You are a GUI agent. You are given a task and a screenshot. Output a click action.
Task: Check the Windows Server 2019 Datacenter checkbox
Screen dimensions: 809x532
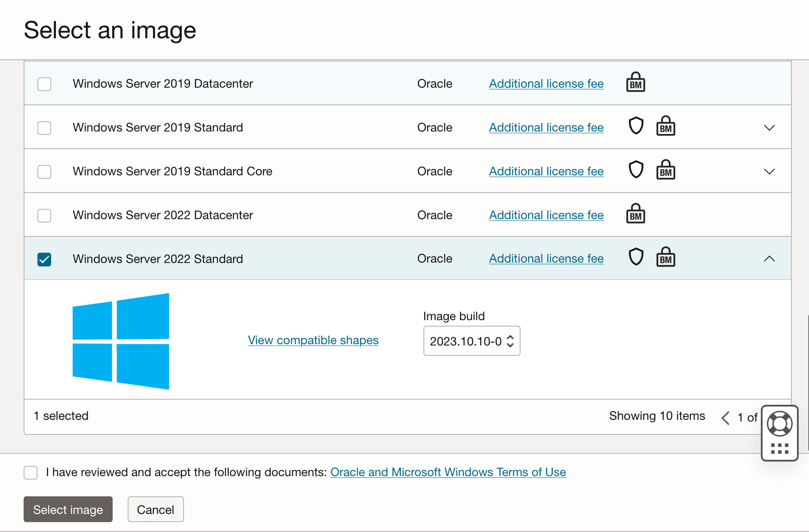44,84
